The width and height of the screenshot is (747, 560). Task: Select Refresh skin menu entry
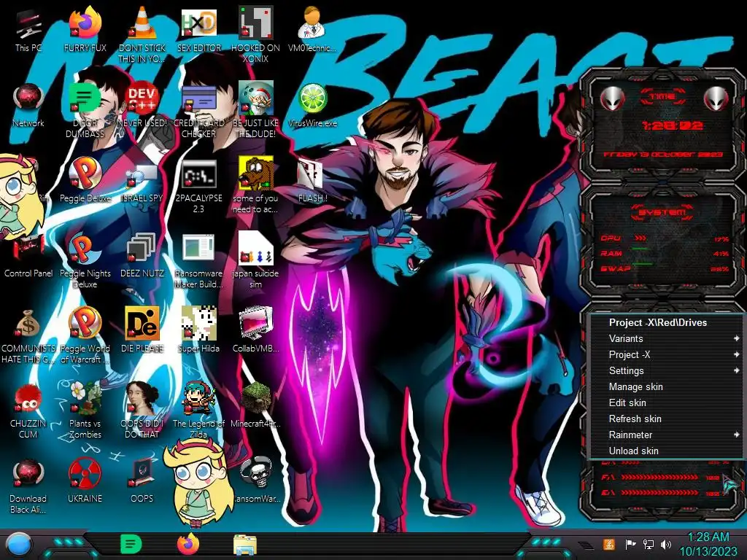(x=667, y=419)
